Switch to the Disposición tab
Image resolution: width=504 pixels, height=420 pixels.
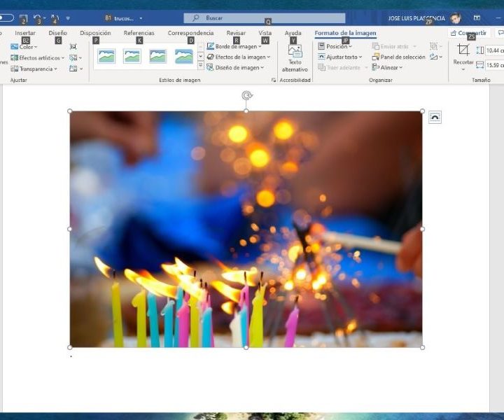pyautogui.click(x=95, y=33)
